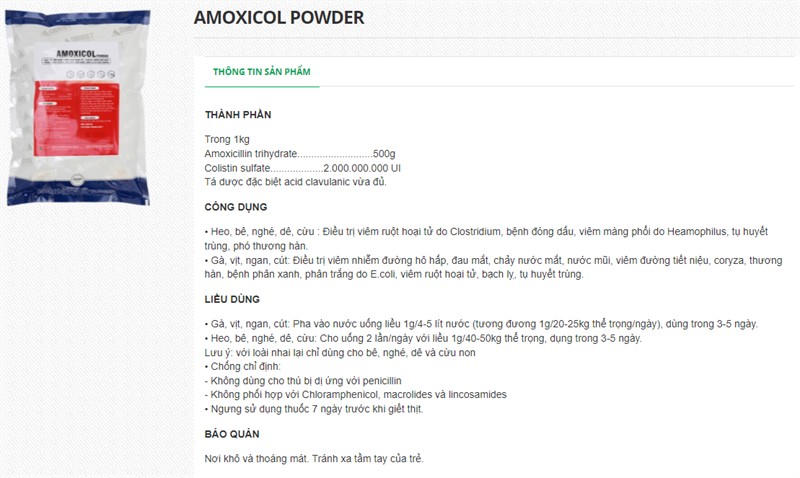Click the LIỀU DÙNG section heading
The width and height of the screenshot is (800, 478).
coord(233,299)
